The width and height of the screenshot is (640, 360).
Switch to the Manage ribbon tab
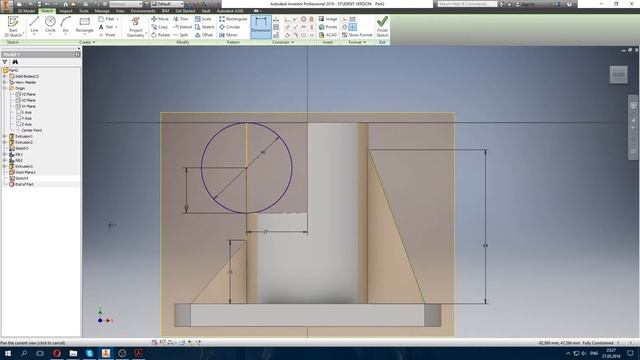click(x=102, y=11)
